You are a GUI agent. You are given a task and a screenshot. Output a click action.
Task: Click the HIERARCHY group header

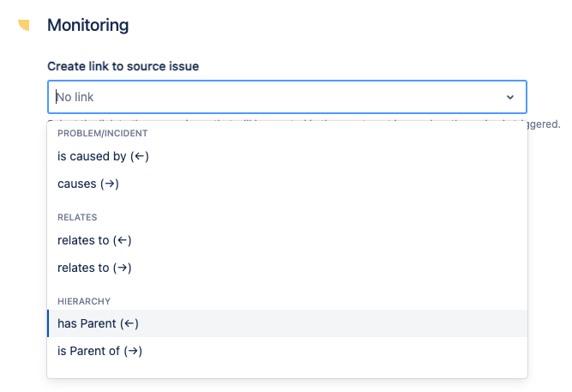coord(84,301)
